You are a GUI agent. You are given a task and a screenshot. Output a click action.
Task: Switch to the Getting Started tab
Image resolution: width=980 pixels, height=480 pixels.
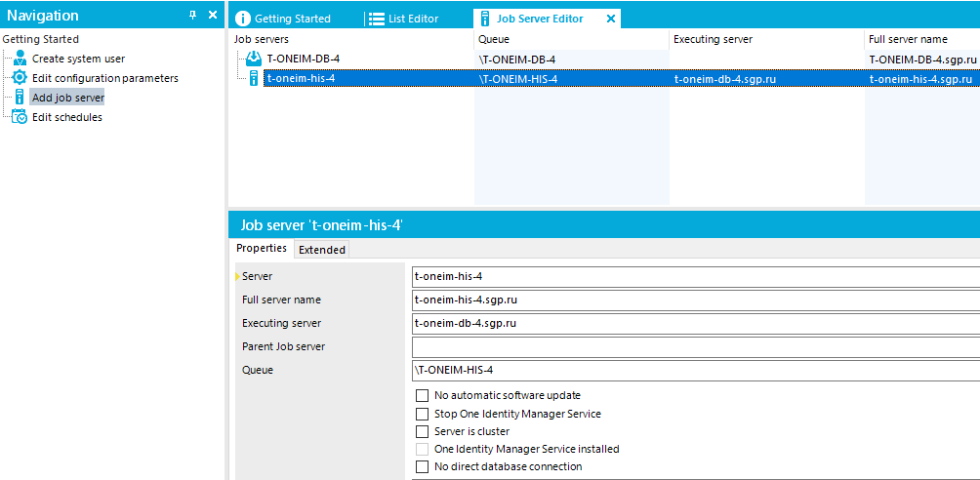pos(292,19)
